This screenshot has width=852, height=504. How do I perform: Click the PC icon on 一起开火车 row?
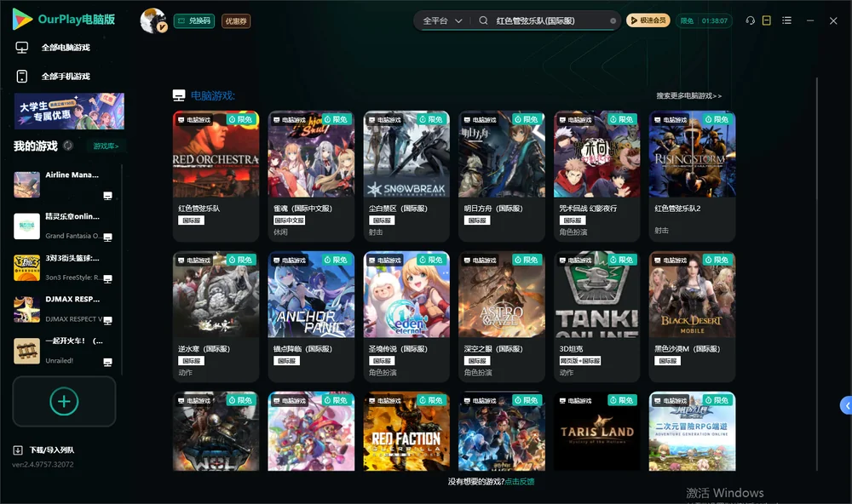(107, 362)
